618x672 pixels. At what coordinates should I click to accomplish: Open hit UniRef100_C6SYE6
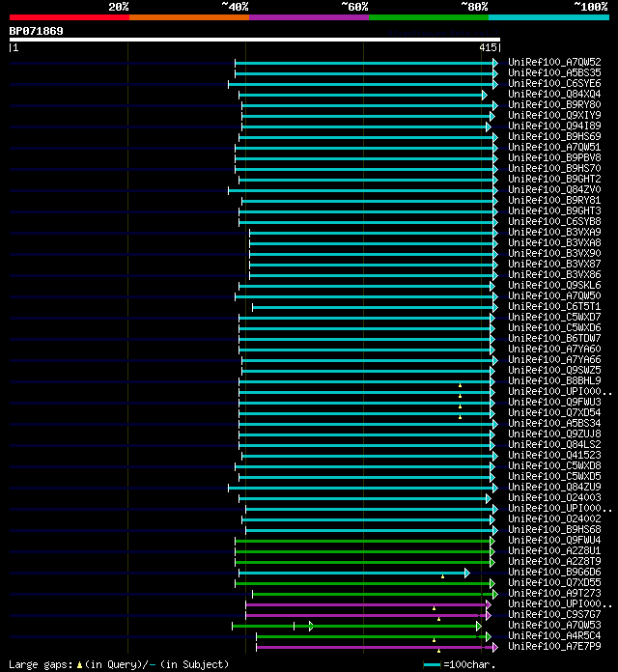pyautogui.click(x=554, y=84)
